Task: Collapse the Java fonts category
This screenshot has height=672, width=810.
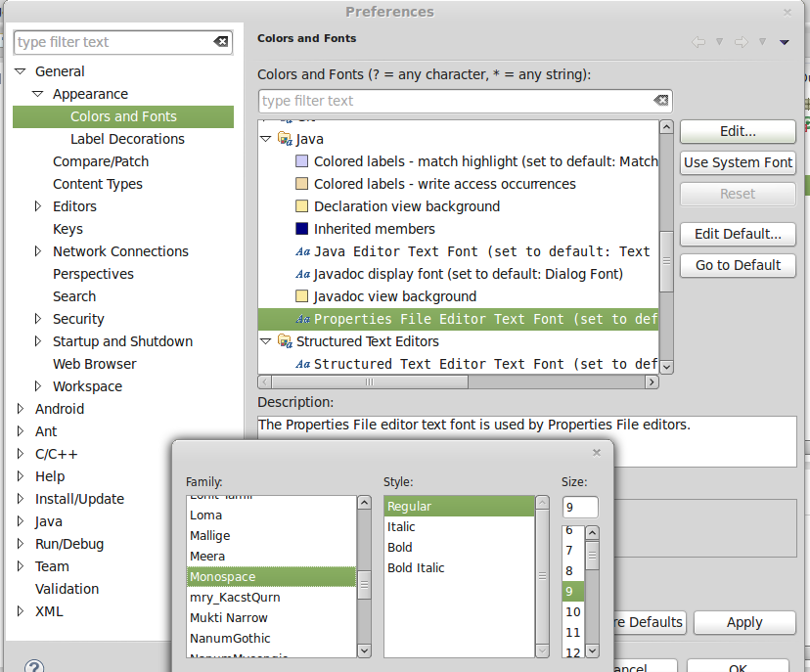Action: pos(266,139)
